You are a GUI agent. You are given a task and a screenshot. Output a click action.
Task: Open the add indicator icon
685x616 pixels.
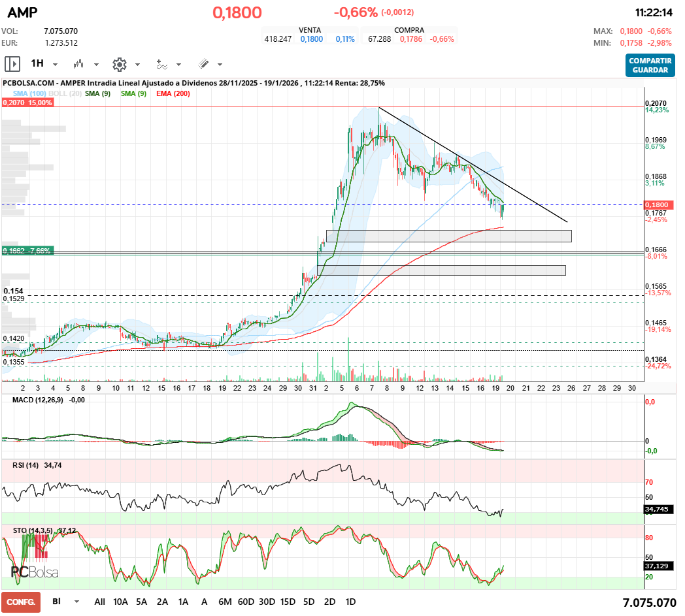pyautogui.click(x=161, y=64)
